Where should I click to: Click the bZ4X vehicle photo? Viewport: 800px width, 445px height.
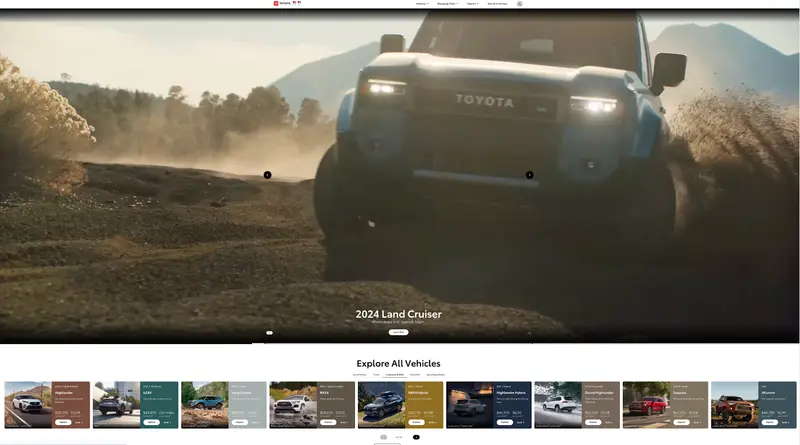tap(116, 405)
